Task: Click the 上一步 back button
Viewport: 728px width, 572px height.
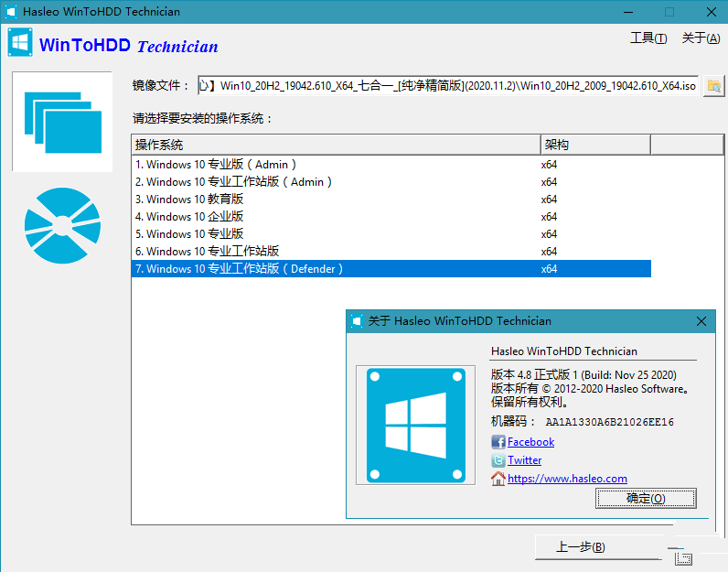Action: tap(581, 547)
